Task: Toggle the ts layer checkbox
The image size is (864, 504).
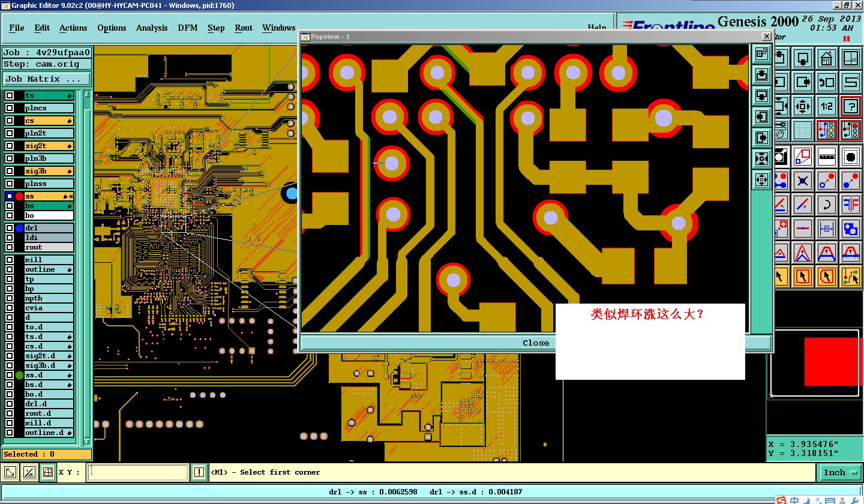Action: 10,95
